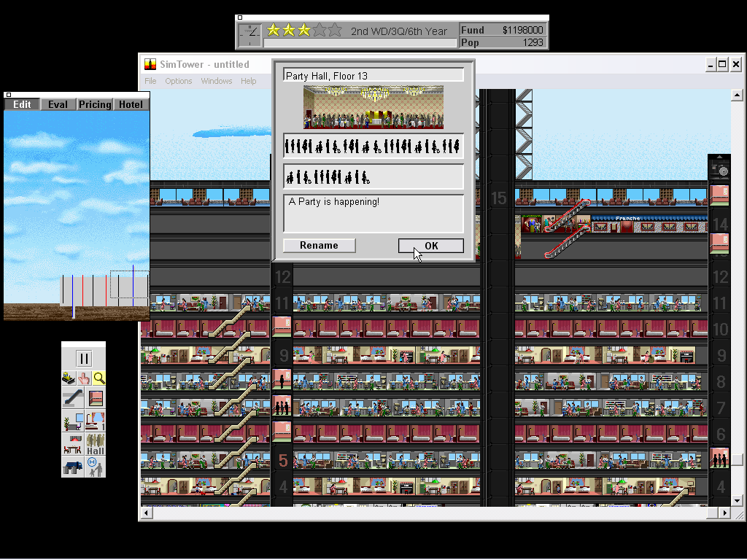The width and height of the screenshot is (747, 560).
Task: Select the escalator transport tool
Action: (73, 398)
